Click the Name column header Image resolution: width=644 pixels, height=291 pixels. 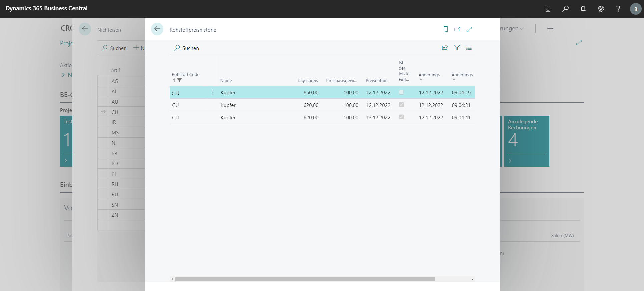[226, 80]
